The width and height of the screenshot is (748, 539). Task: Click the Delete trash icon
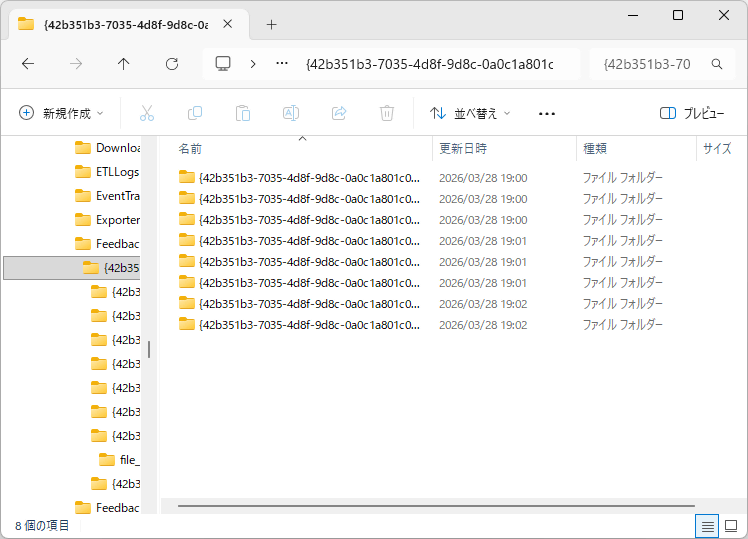[x=387, y=113]
